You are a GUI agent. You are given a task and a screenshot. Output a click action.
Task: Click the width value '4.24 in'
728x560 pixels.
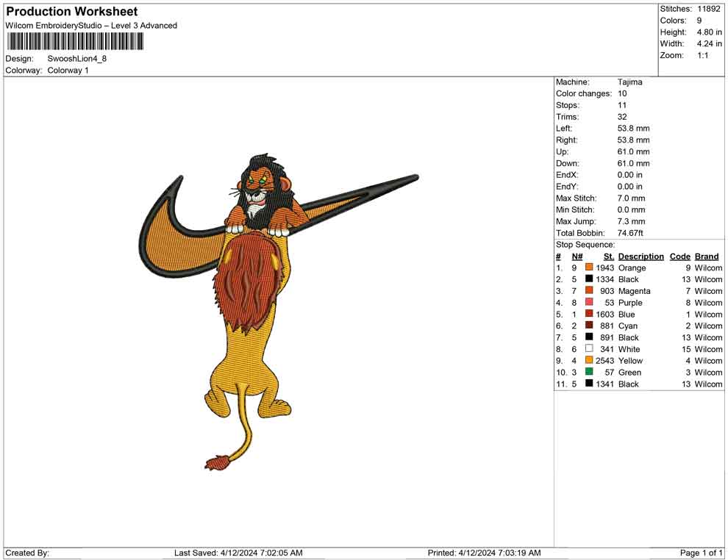709,43
